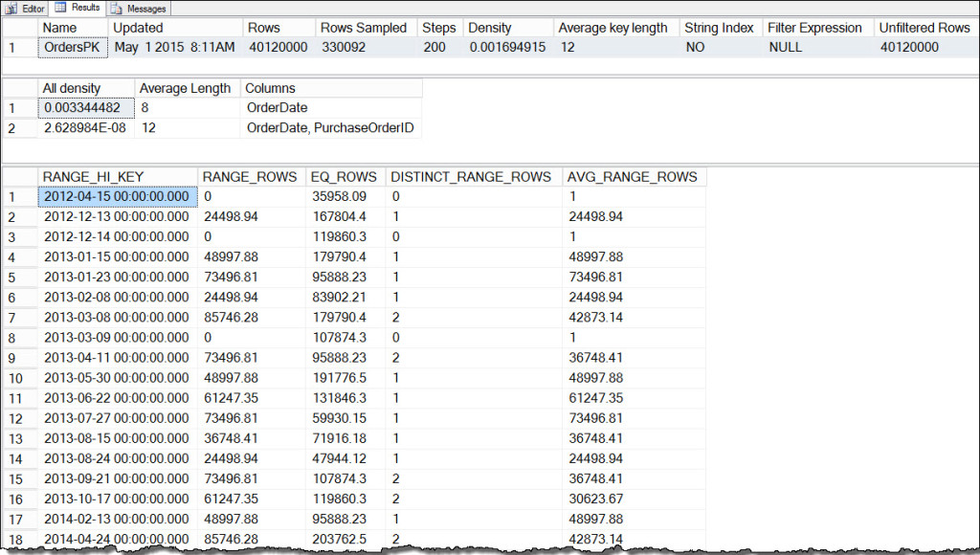
Task: Select the All density column header
Action: (70, 87)
